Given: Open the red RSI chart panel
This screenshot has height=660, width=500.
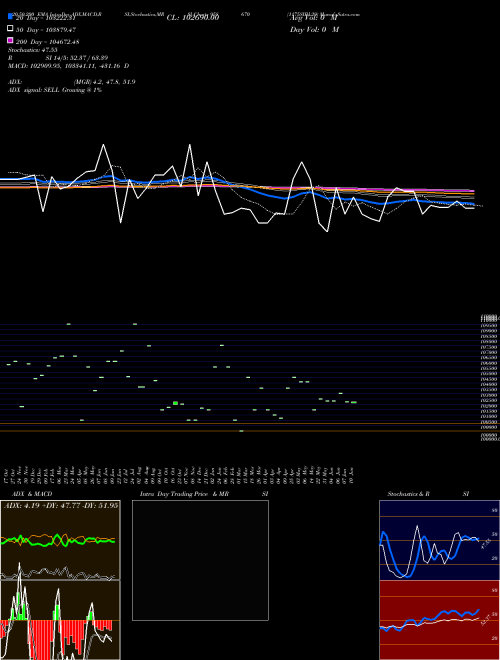Looking at the screenshot, I should point(439,620).
